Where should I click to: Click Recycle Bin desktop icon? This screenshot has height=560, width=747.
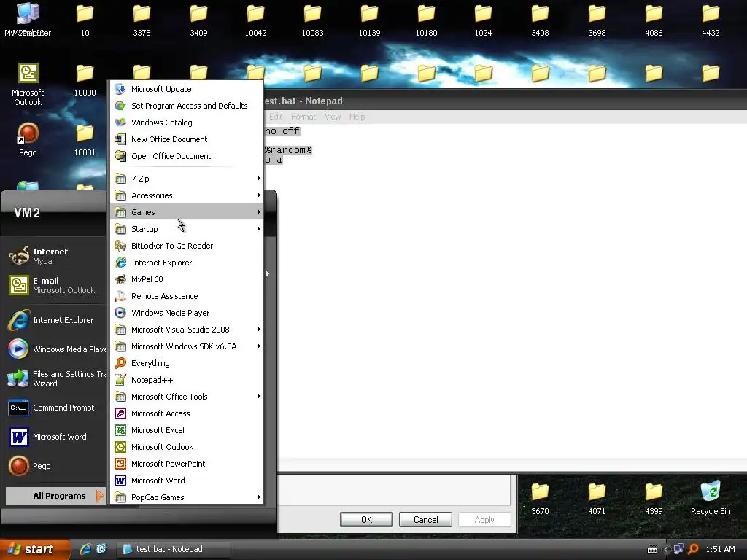coord(711,497)
